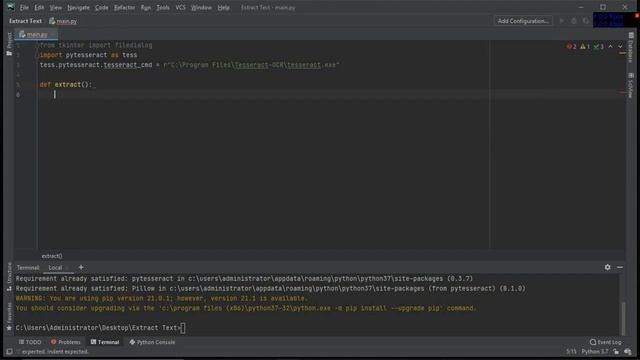Toggle read-only lock icon in status bar
Image resolution: width=640 pixels, height=360 pixels.
click(x=616, y=351)
